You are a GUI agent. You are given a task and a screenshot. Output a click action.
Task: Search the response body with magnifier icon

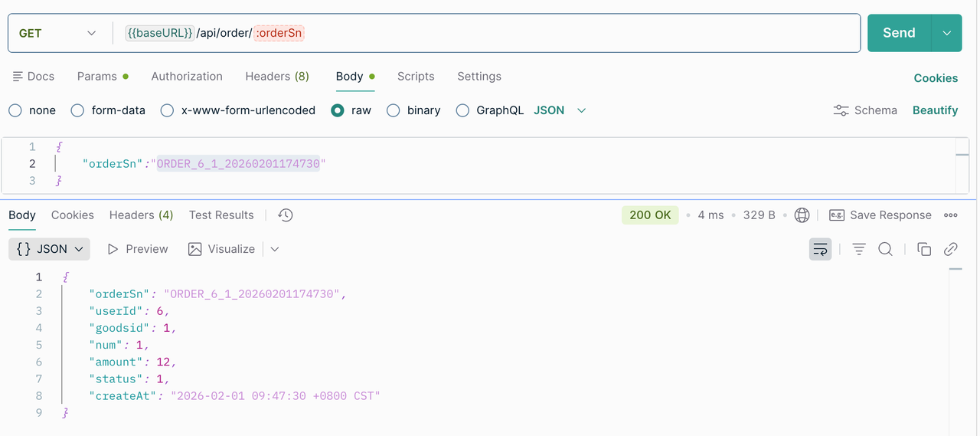click(885, 249)
